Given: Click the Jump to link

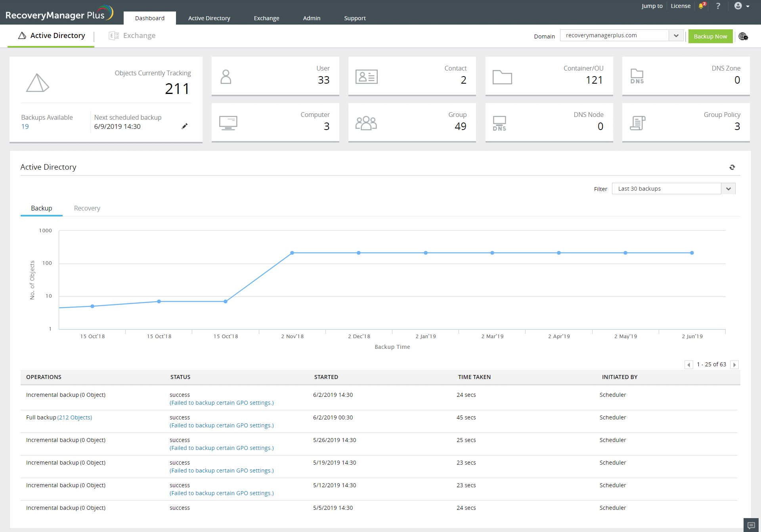Looking at the screenshot, I should click(652, 6).
